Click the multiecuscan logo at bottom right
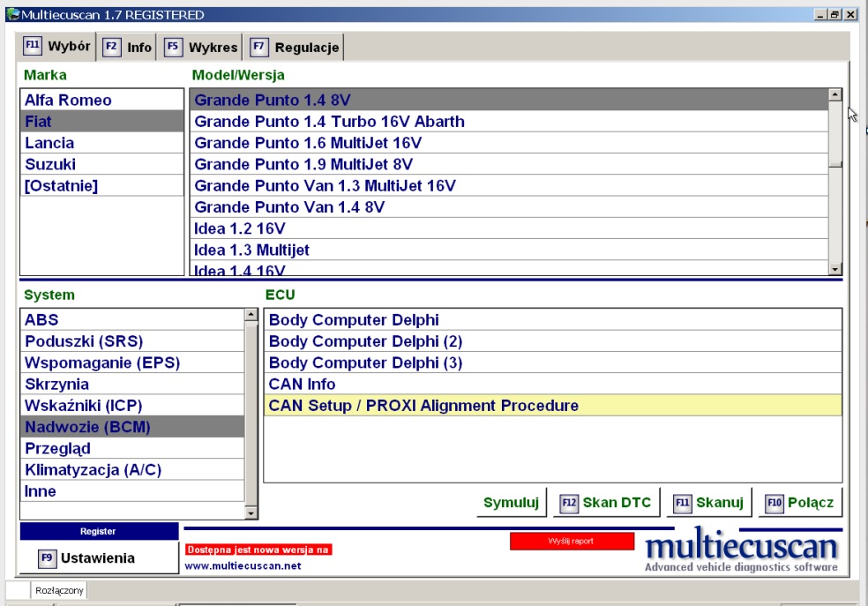The height and width of the screenshot is (606, 868). click(742, 550)
